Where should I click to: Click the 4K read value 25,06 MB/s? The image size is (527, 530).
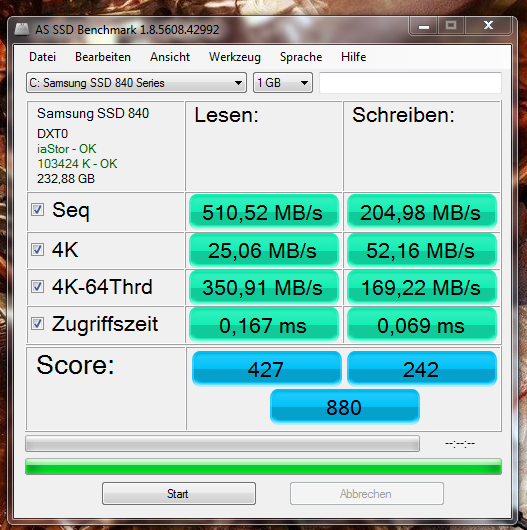[264, 250]
